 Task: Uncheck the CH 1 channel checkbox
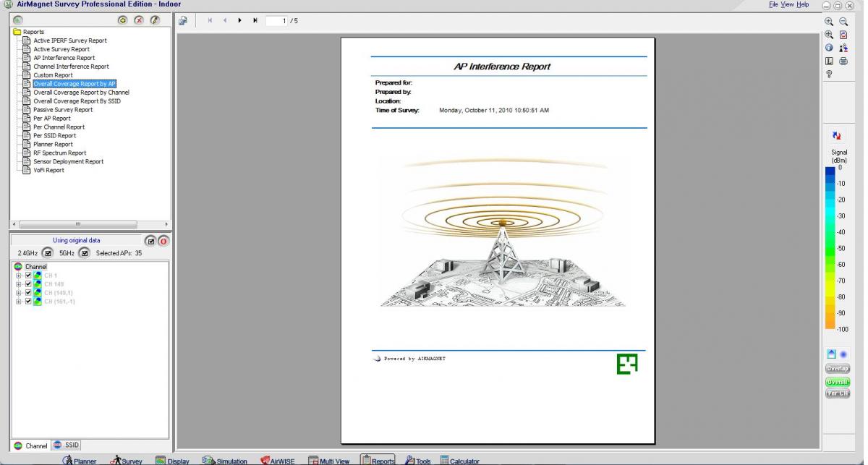coord(28,276)
